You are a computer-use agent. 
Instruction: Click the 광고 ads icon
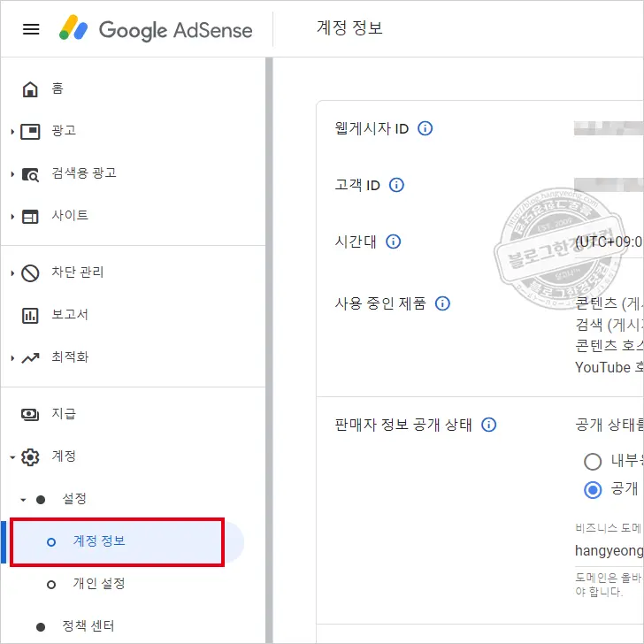coord(30,132)
